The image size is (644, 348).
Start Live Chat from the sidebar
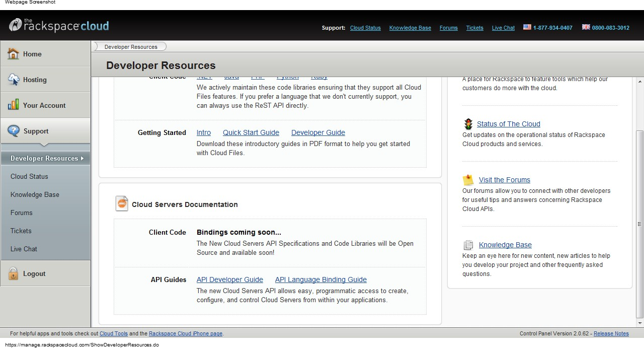pyautogui.click(x=24, y=249)
